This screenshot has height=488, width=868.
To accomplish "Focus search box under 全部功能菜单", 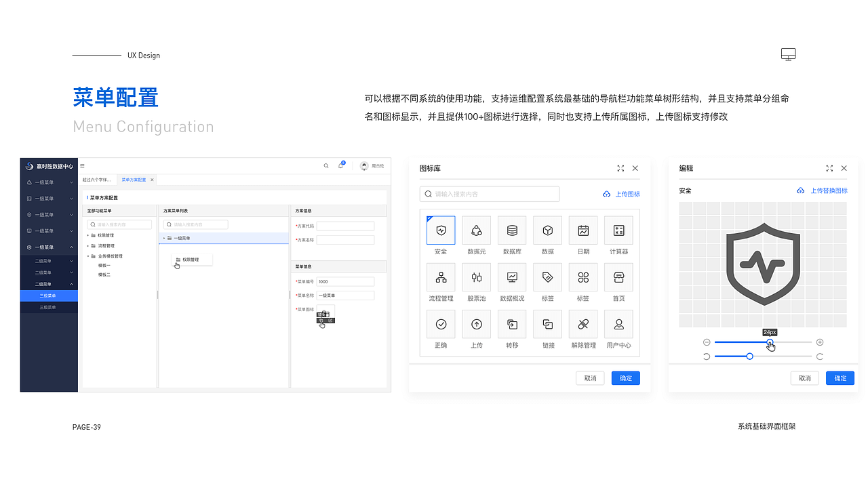I will click(119, 224).
